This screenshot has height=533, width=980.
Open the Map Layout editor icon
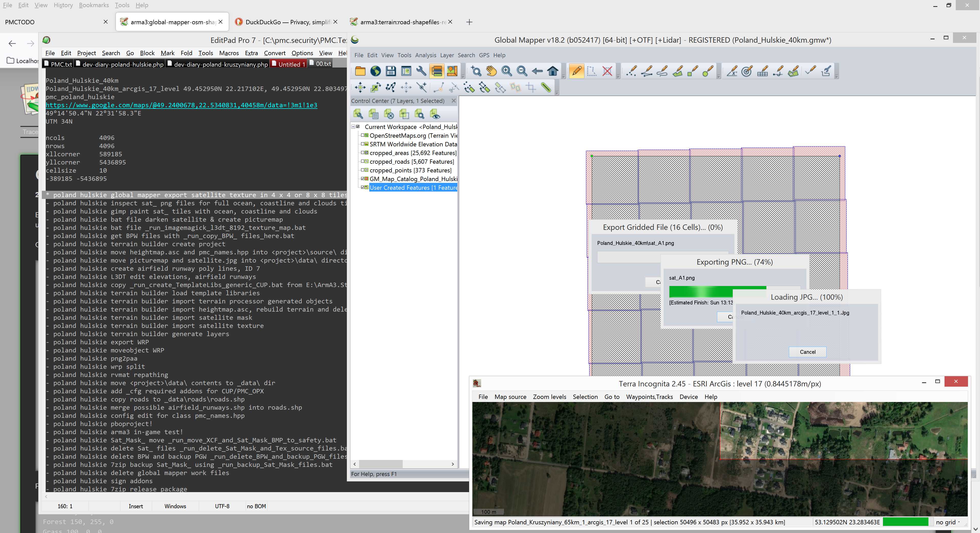(452, 71)
